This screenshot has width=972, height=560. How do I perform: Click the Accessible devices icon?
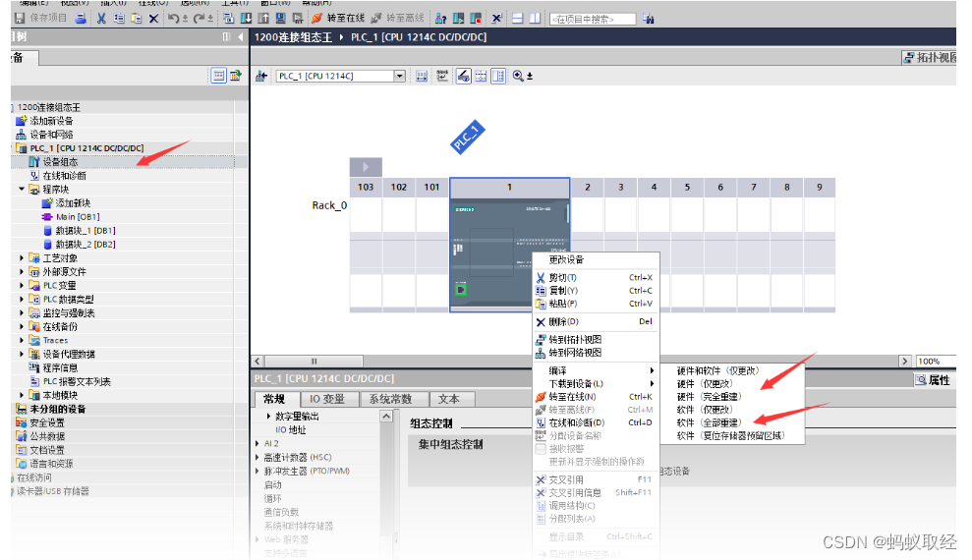[x=440, y=19]
